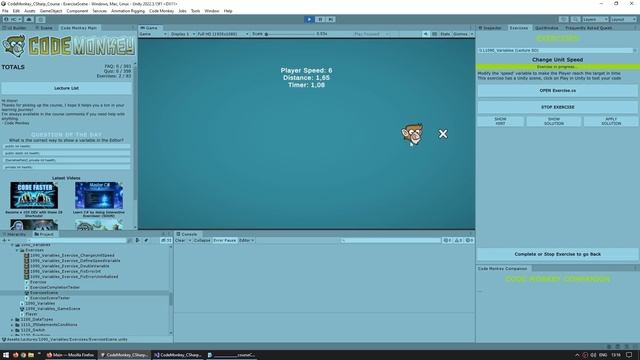Screen dimensions: 640x360
Task: Switch to the Exercises tab
Action: click(x=518, y=28)
